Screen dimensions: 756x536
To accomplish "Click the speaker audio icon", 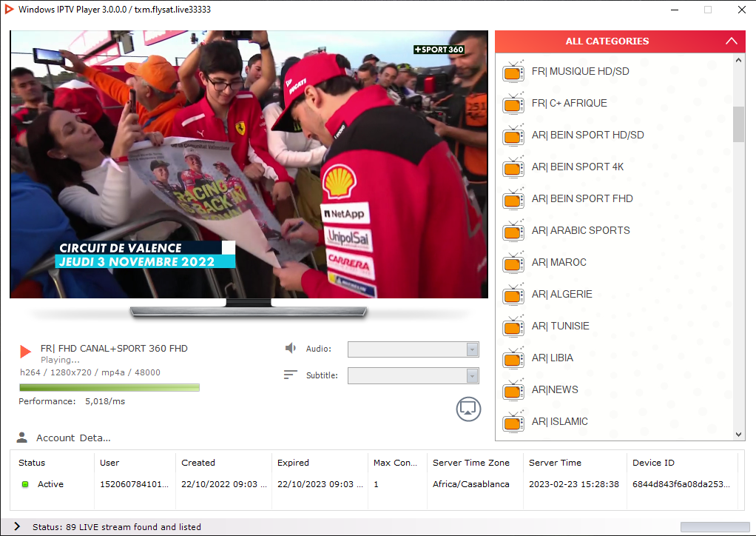I will (290, 348).
